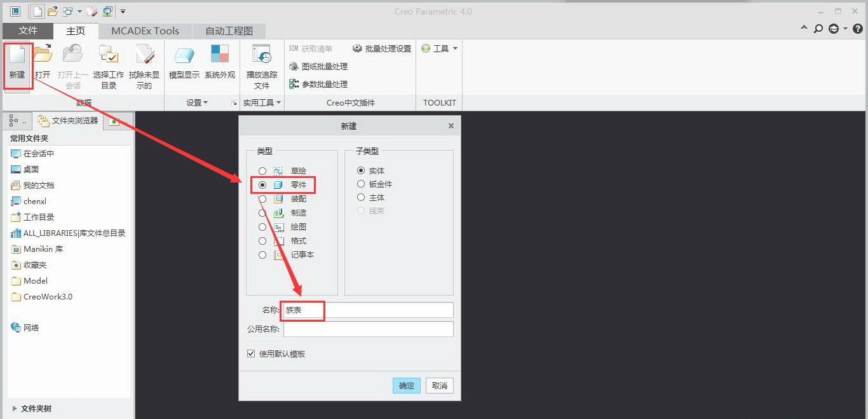Click the 播放追踪文件 trail file icon
This screenshot has width=868, height=419.
[x=262, y=55]
